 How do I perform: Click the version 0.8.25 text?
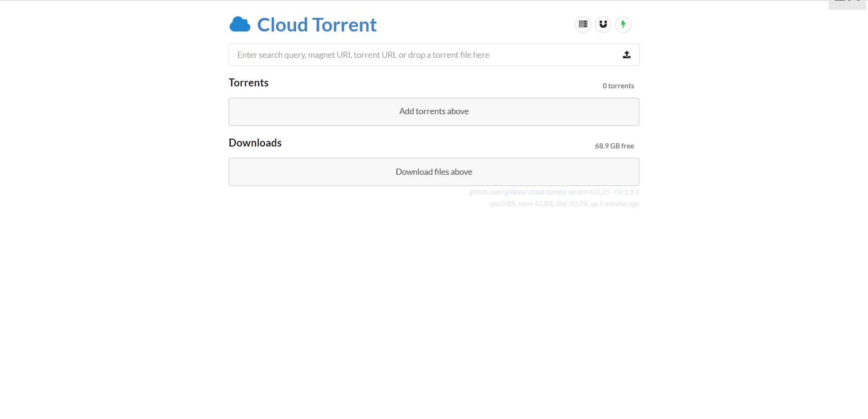(x=589, y=192)
